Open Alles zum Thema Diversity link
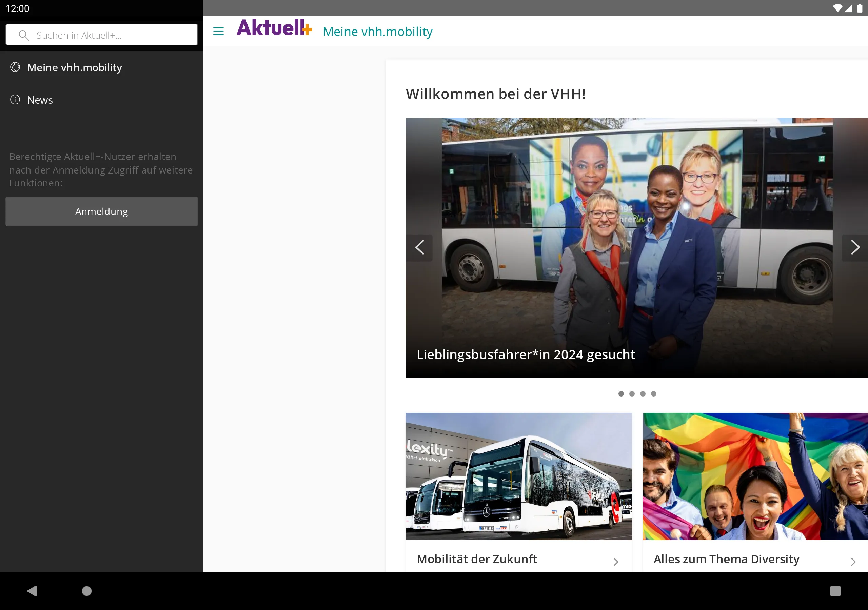868x610 pixels. 727,559
